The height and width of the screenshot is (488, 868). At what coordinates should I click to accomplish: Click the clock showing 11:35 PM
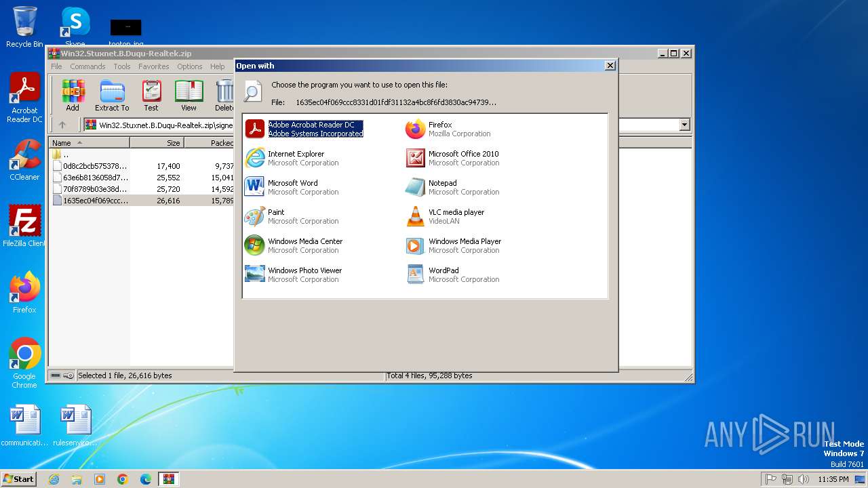pyautogui.click(x=833, y=479)
